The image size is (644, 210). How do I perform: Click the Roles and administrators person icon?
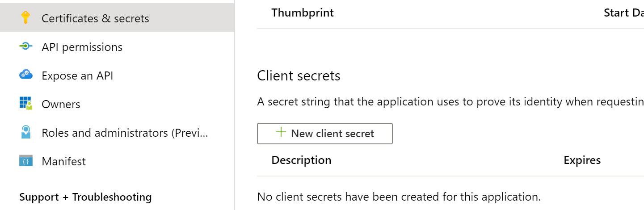[x=26, y=132]
